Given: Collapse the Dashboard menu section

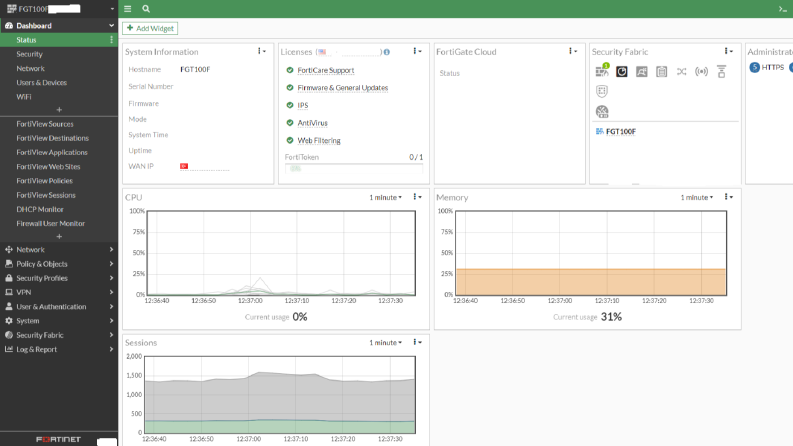Looking at the screenshot, I should point(59,25).
